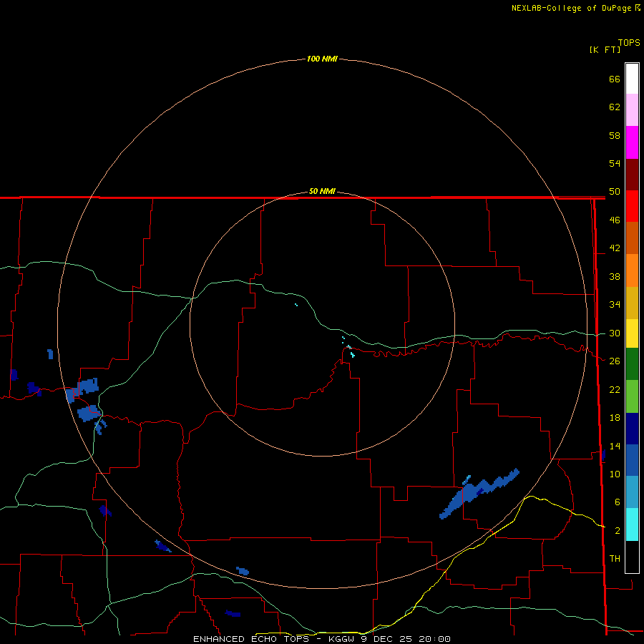Image resolution: width=644 pixels, height=644 pixels.
Task: Click the Enhanced Echo Tops KGGW caption
Action: (322, 639)
